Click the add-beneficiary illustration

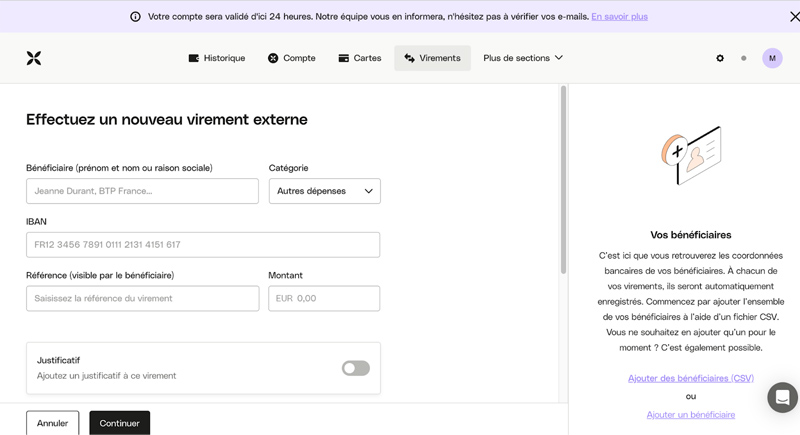click(x=691, y=156)
